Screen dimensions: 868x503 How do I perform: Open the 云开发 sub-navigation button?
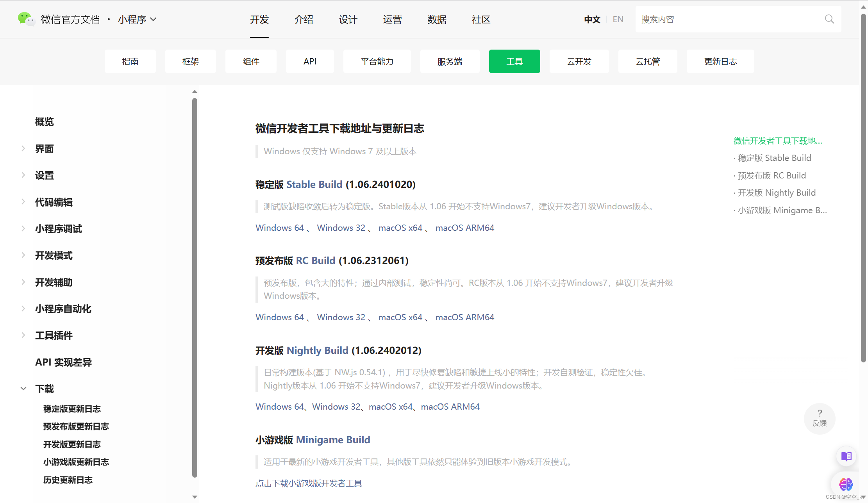pyautogui.click(x=579, y=61)
